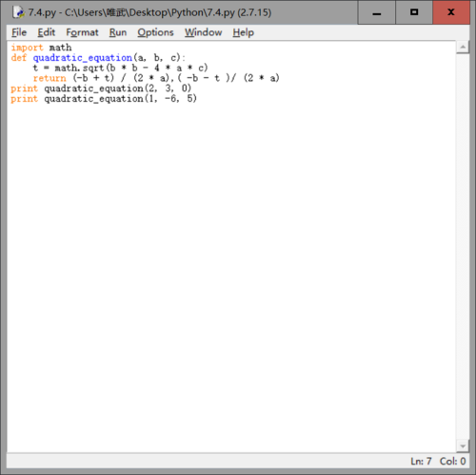
Task: Click the scrollbar down arrow
Action: click(x=463, y=445)
